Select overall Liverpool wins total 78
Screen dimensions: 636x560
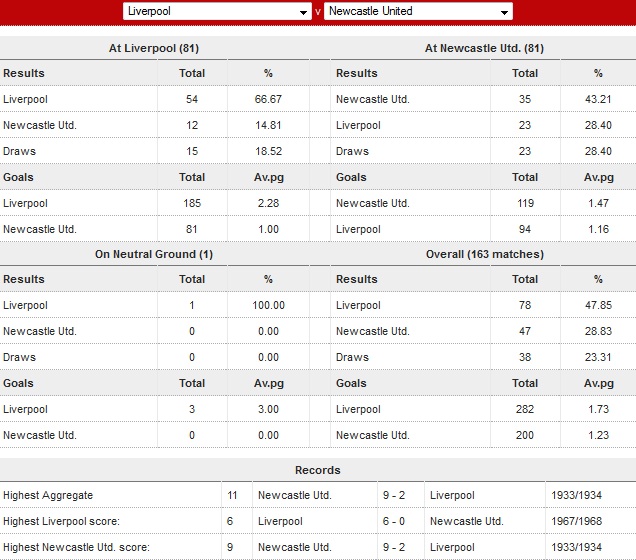525,305
